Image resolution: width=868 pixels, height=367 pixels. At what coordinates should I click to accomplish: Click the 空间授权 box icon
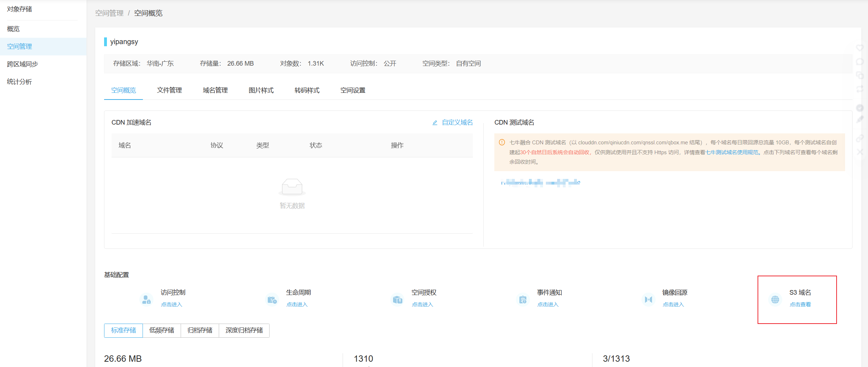397,300
